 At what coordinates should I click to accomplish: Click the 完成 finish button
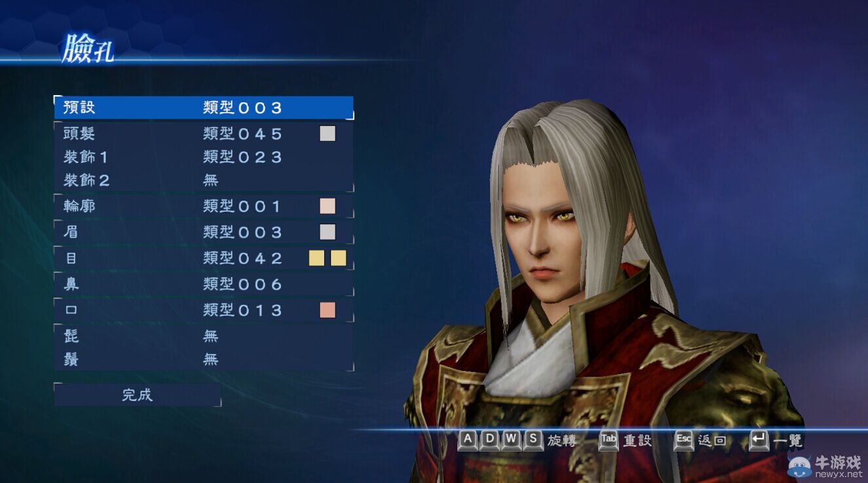click(138, 395)
